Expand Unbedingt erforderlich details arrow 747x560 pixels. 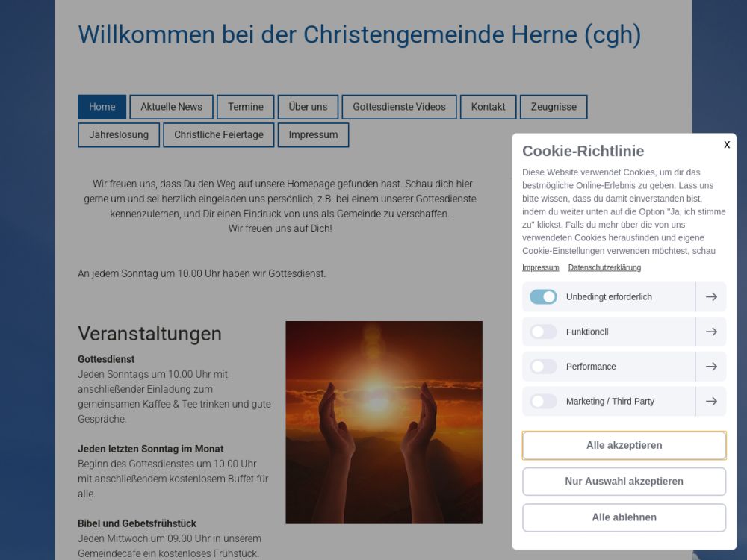pyautogui.click(x=711, y=297)
